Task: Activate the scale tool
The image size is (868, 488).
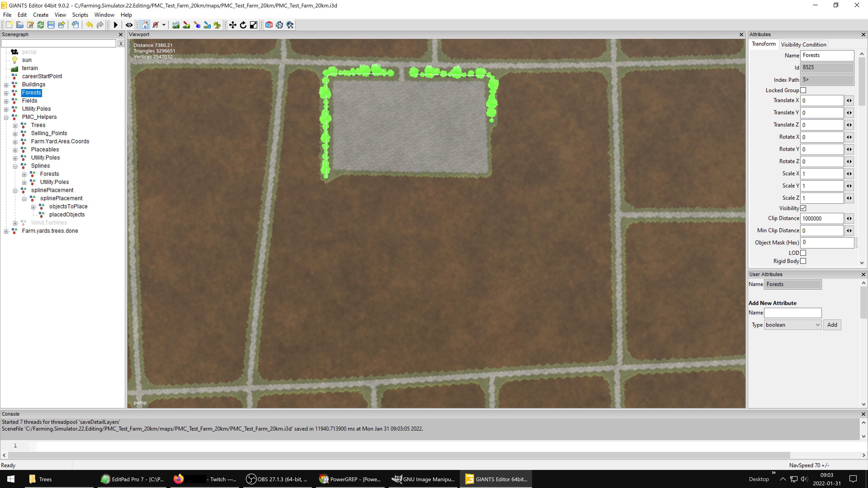Action: pyautogui.click(x=253, y=25)
